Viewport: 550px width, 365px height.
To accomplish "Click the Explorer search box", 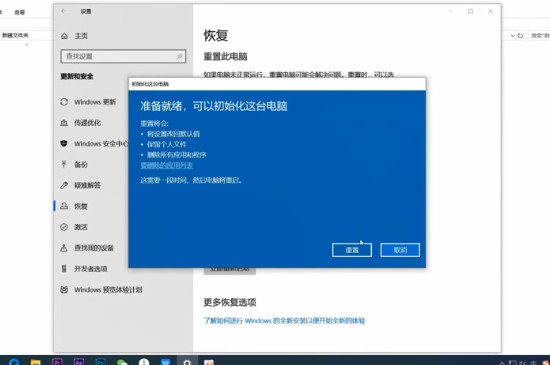I will tap(539, 35).
